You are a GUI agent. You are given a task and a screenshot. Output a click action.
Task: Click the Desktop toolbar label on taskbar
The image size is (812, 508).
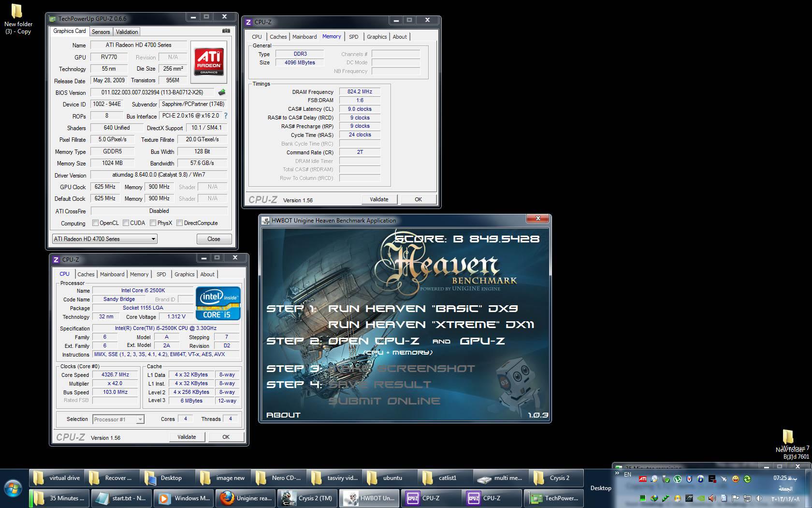[x=601, y=488]
